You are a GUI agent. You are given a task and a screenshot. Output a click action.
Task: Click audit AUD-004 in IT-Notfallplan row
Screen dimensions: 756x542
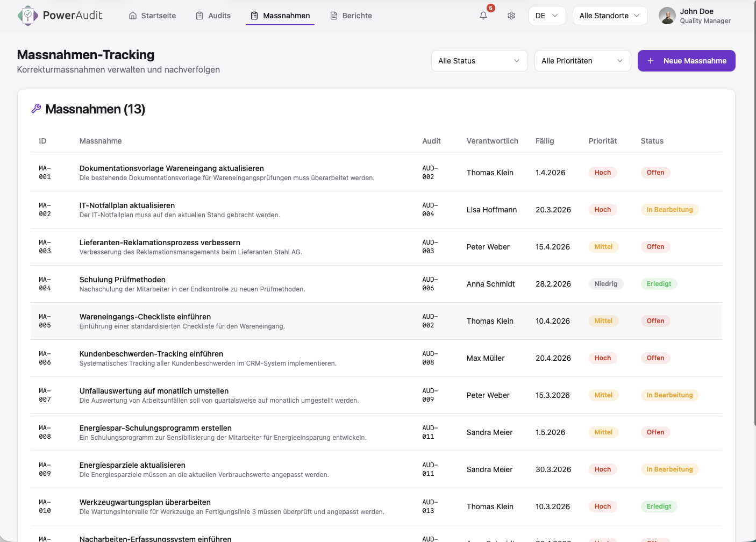pyautogui.click(x=430, y=210)
